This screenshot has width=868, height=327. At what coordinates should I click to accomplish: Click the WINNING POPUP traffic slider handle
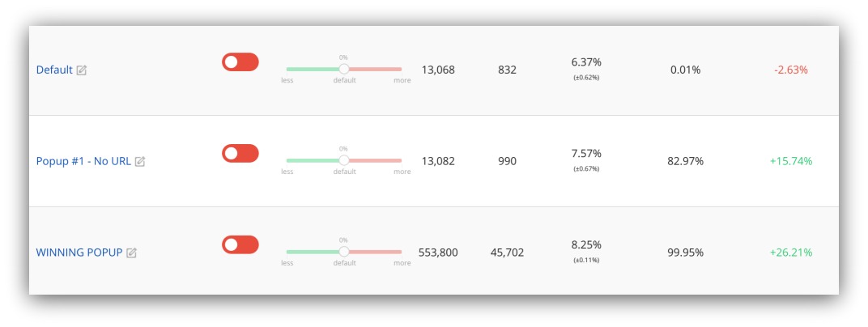point(344,252)
